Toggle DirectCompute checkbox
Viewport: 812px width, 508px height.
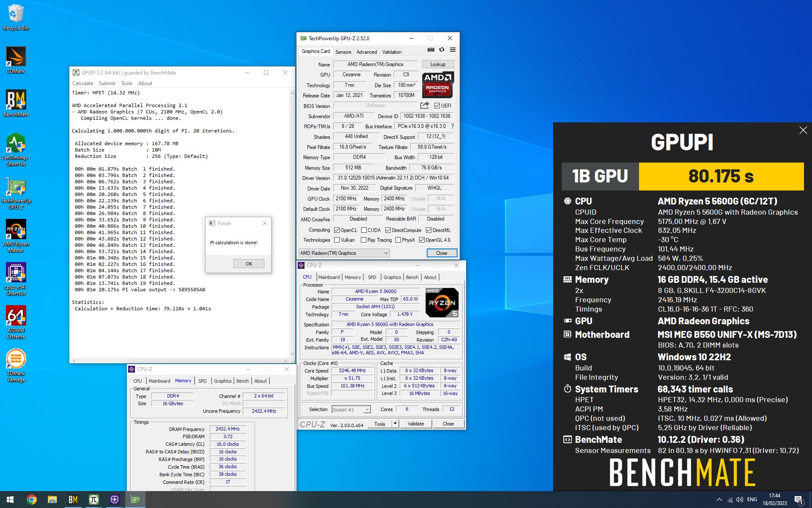pyautogui.click(x=388, y=230)
